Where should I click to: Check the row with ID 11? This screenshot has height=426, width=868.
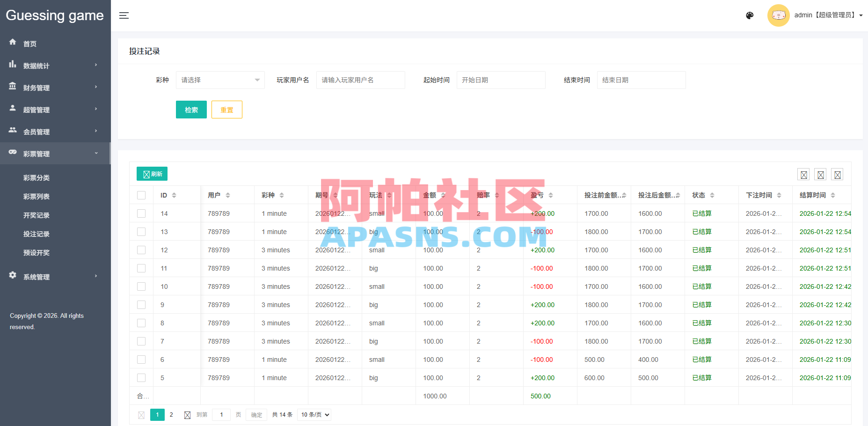[x=141, y=268]
